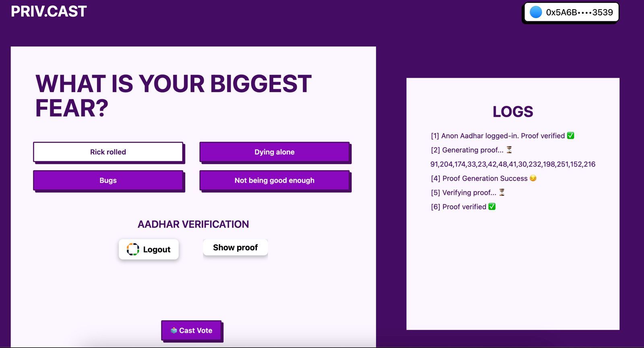
Task: Click the "What is your biggest fear?" heading
Action: click(173, 96)
